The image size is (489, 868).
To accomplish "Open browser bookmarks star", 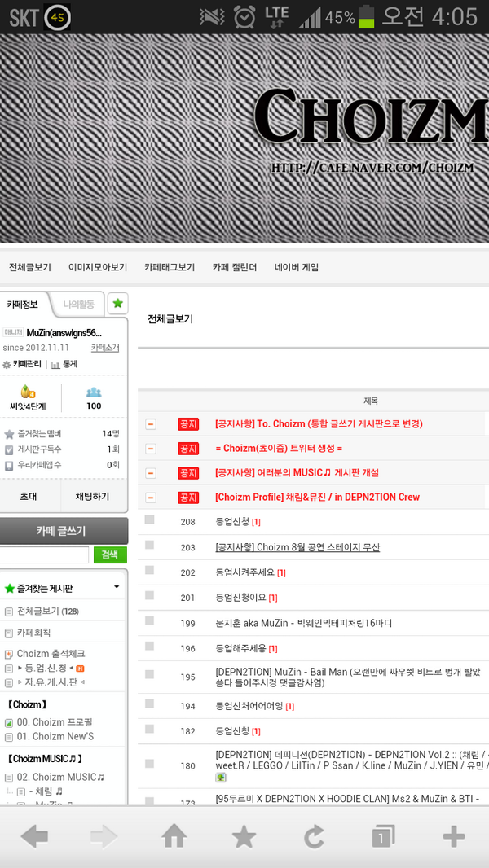I will [x=244, y=836].
